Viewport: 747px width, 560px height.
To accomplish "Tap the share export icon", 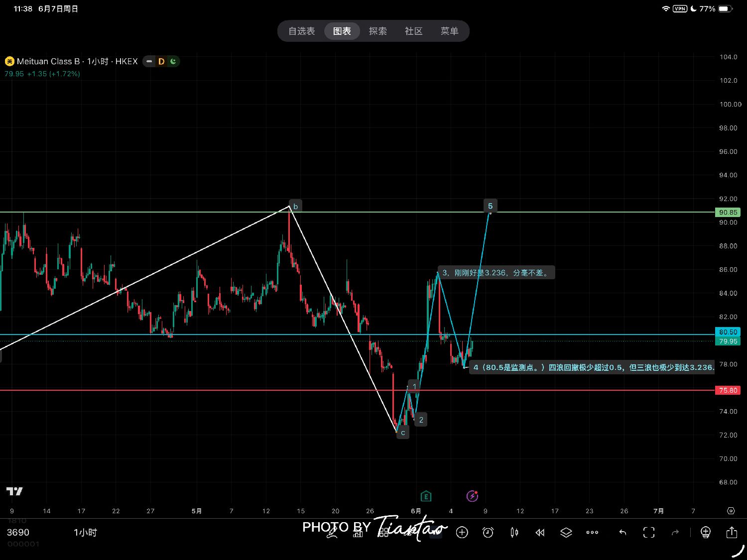I will [732, 532].
